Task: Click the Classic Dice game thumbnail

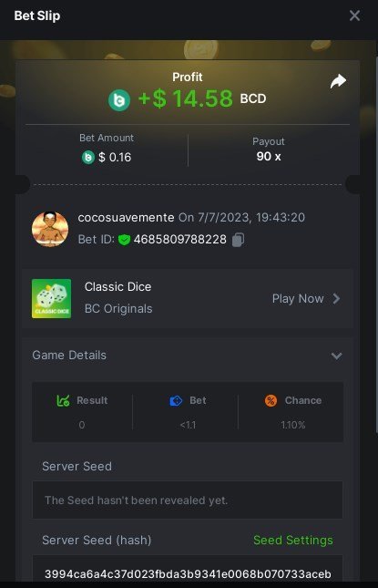Action: 51,298
